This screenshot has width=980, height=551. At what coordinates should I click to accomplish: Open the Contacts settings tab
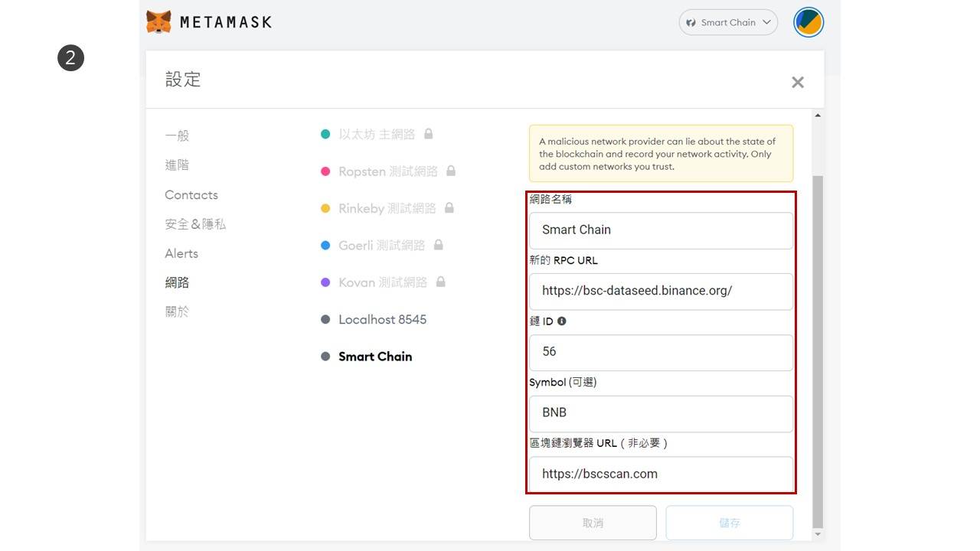tap(191, 195)
